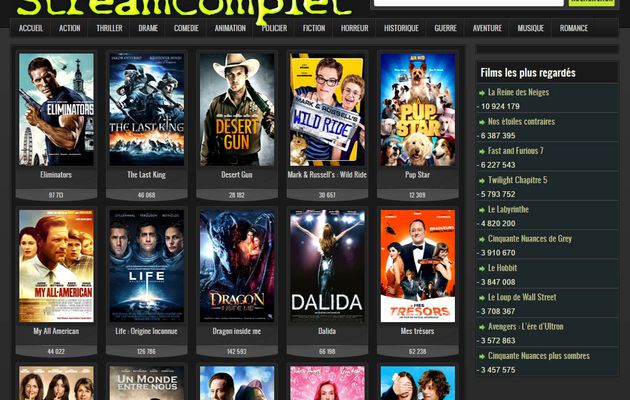Open the Dalida movie poster

[327, 266]
